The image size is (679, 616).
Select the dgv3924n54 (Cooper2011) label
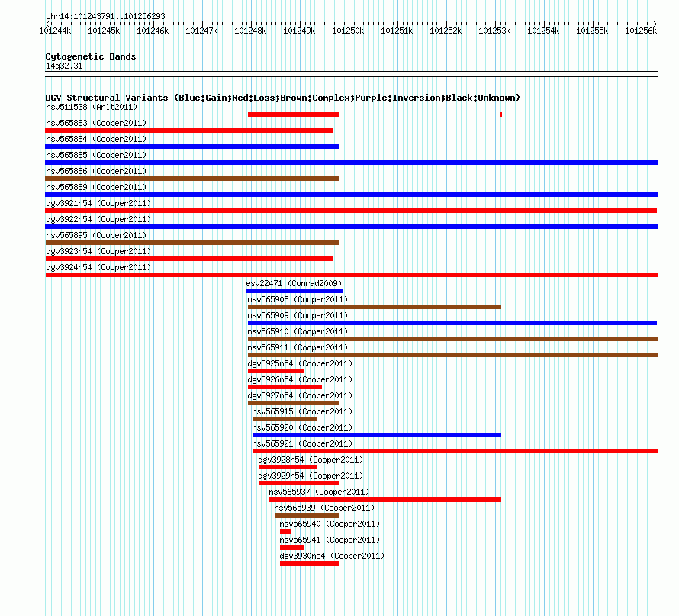click(98, 267)
